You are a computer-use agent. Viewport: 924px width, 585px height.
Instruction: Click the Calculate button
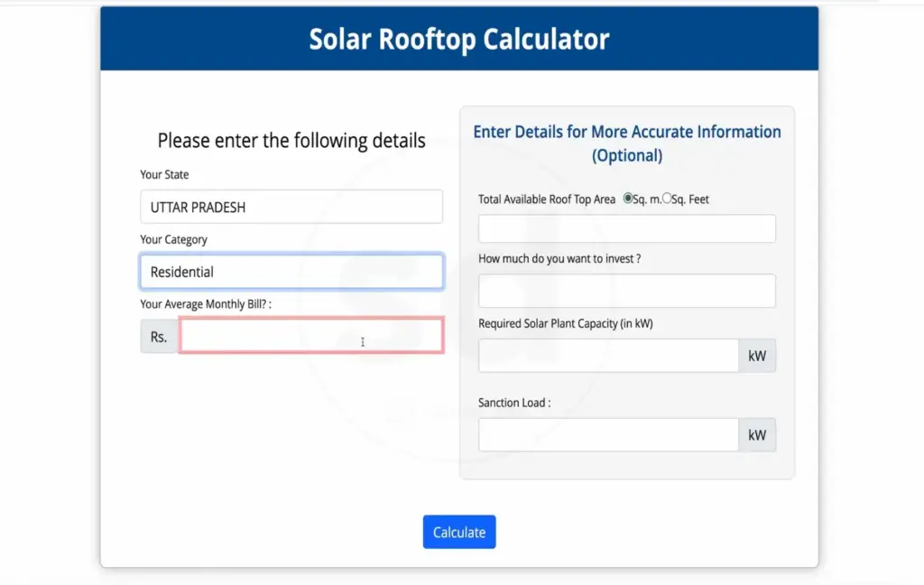point(459,532)
